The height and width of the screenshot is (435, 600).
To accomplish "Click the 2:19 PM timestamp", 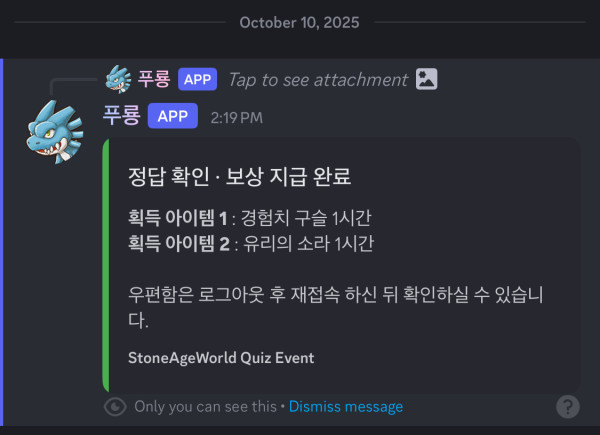I will coord(236,117).
